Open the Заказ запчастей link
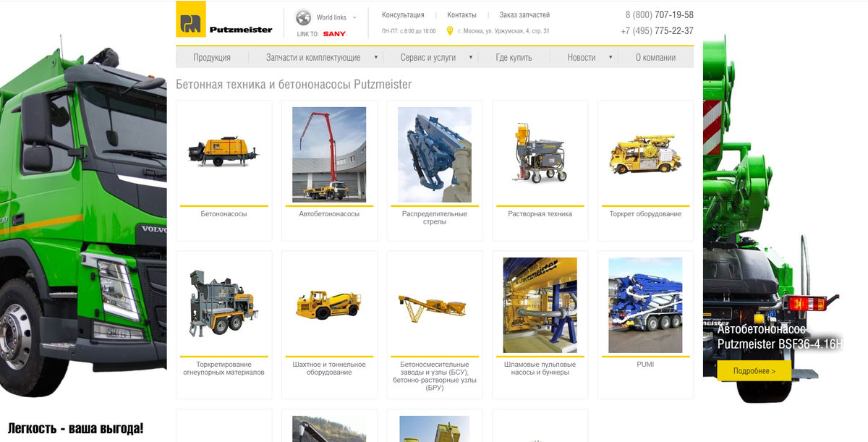This screenshot has width=868, height=442. [x=524, y=15]
